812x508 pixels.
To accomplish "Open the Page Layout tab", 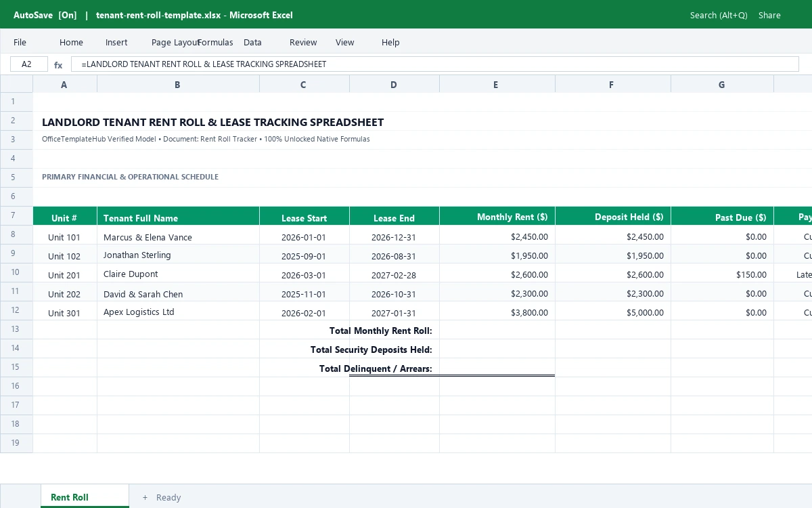I will [x=175, y=42].
